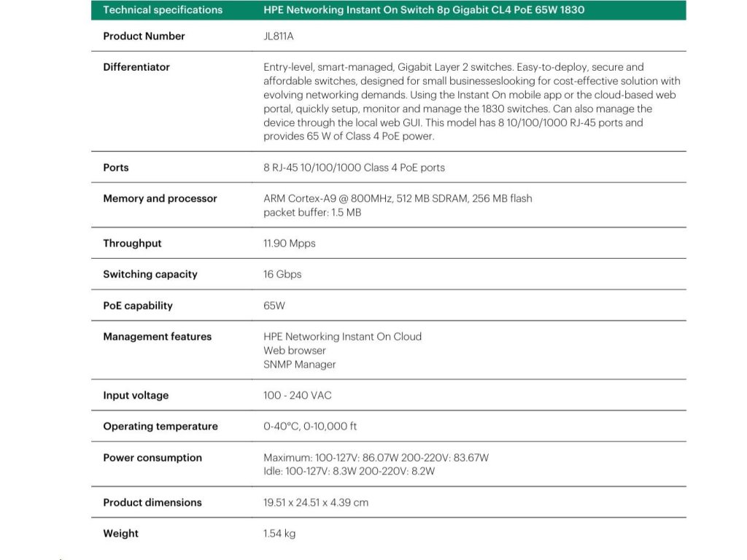Select the PoE capability label

[x=138, y=306]
